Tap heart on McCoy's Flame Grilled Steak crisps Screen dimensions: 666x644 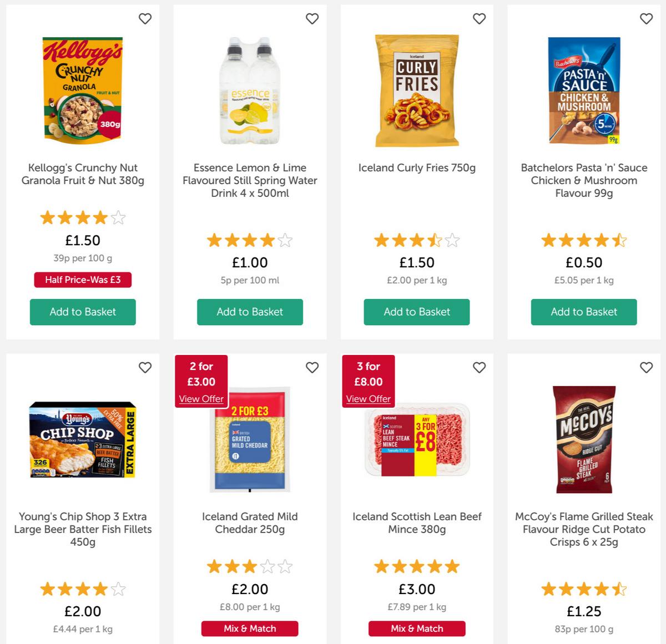click(x=647, y=368)
